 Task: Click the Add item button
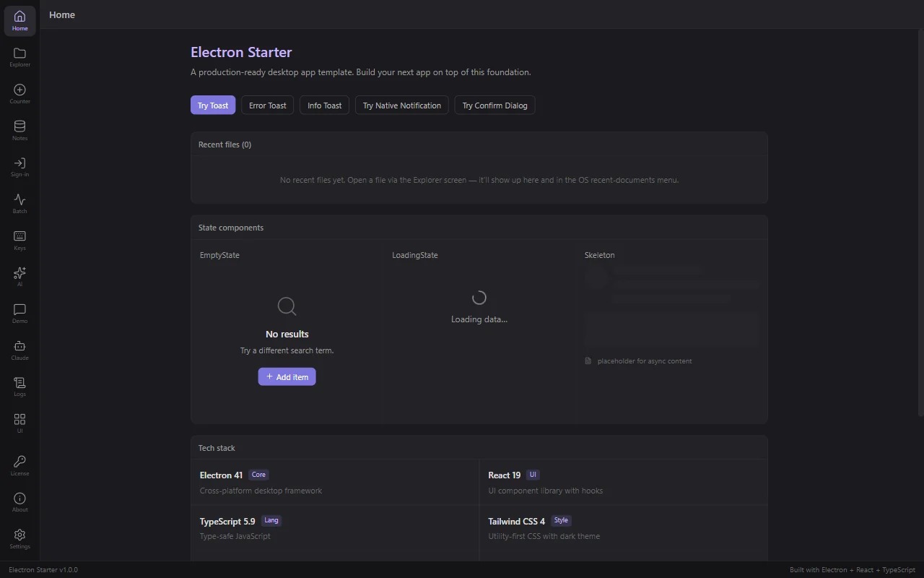click(287, 376)
